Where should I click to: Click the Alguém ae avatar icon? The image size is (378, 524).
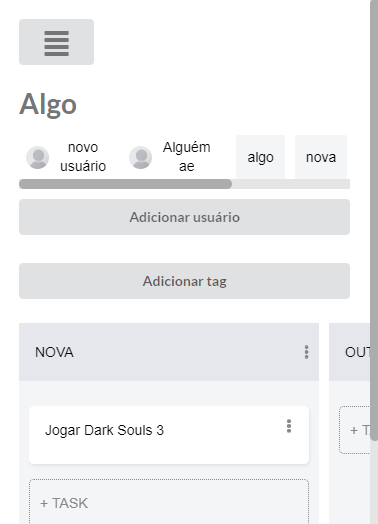point(140,157)
